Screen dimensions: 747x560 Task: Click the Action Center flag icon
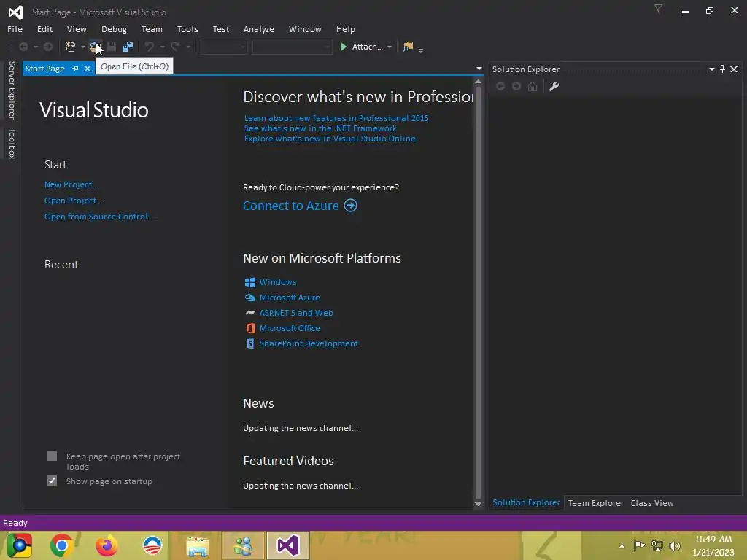click(x=639, y=545)
